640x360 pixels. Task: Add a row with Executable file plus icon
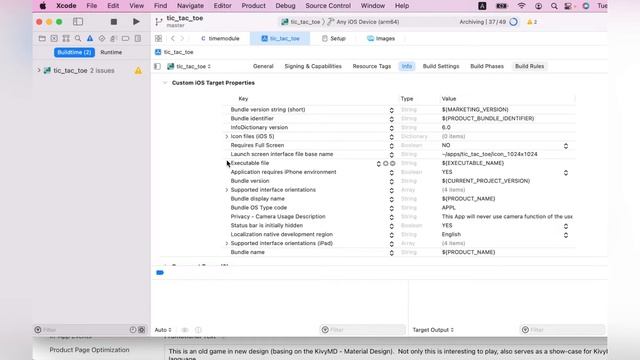pos(385,163)
